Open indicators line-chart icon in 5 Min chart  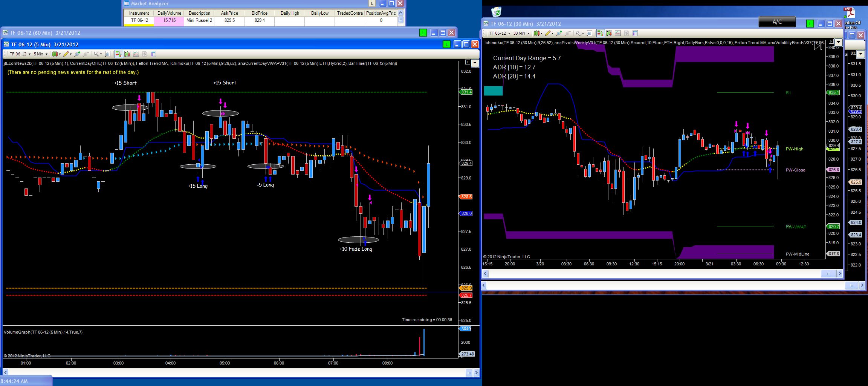(136, 54)
